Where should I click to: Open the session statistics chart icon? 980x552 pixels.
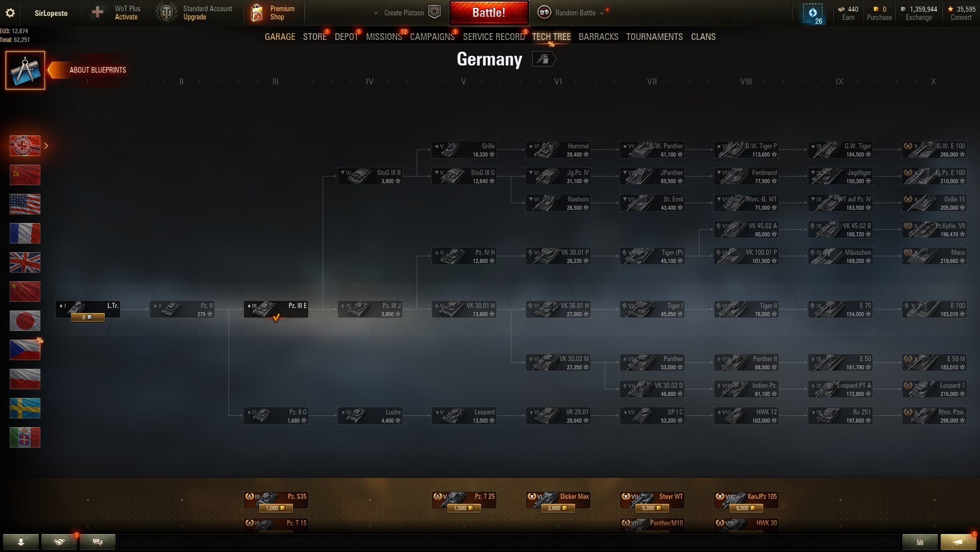point(920,541)
